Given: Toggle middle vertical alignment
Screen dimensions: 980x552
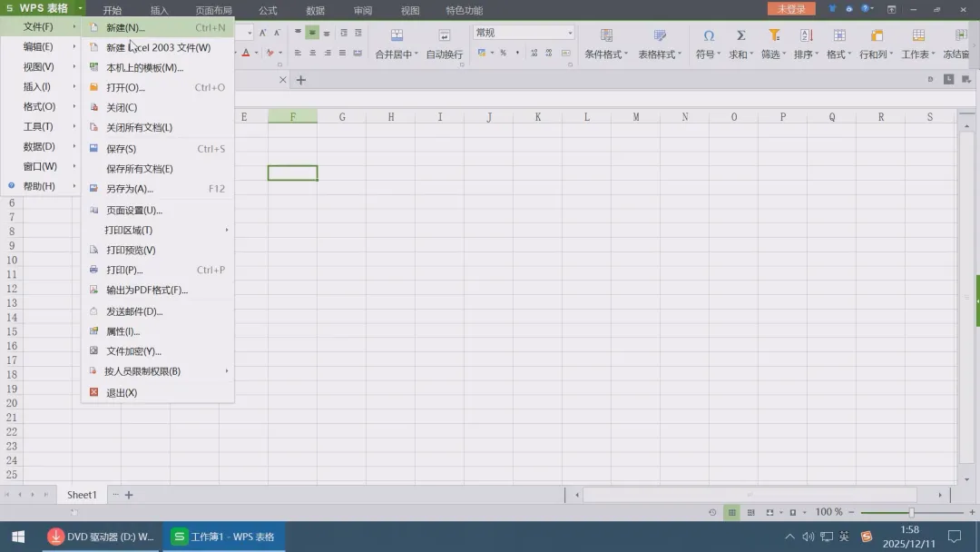Looking at the screenshot, I should (312, 33).
